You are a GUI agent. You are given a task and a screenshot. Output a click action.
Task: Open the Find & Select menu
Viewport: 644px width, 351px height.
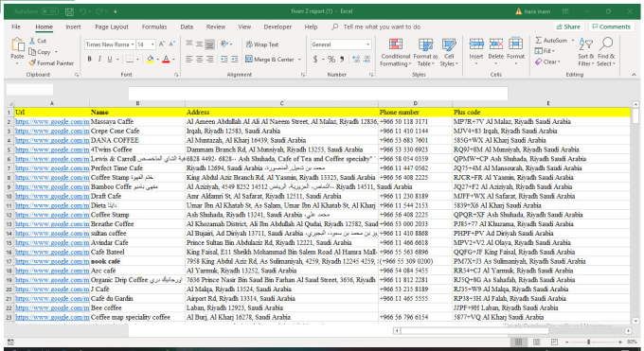pos(606,52)
